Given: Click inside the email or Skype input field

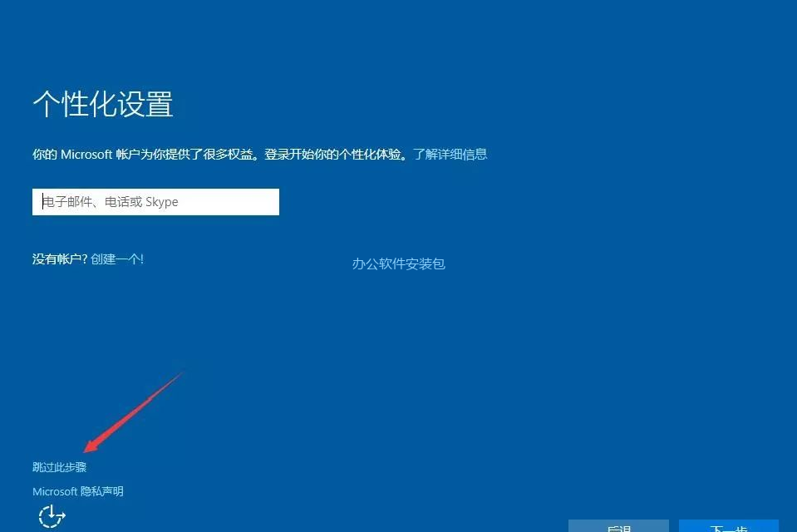Looking at the screenshot, I should pos(155,201).
